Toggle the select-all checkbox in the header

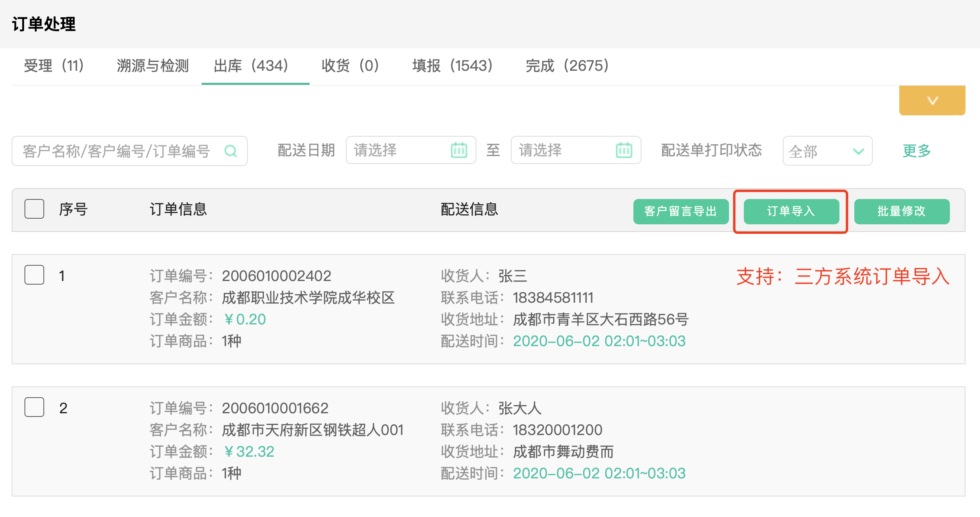pos(34,209)
